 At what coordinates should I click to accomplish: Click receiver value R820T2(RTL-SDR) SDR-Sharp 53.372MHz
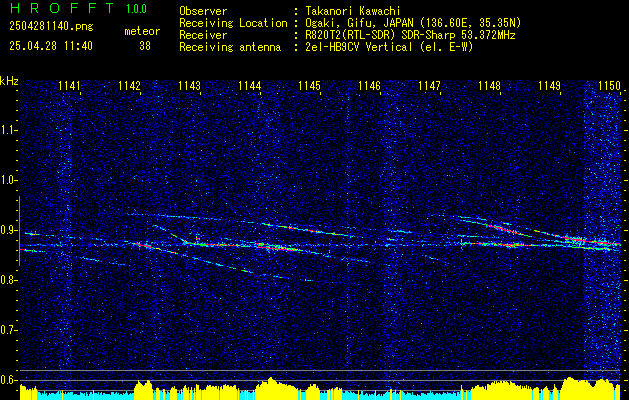click(410, 35)
